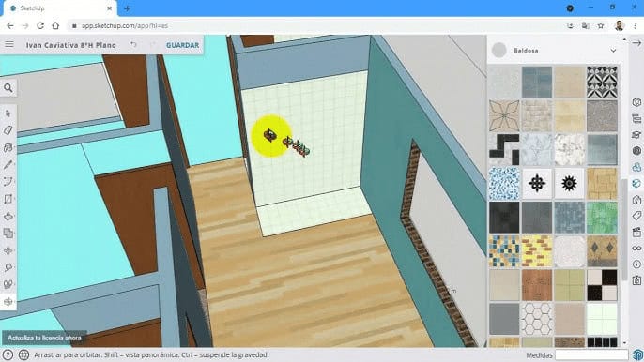644x362 pixels.
Task: Click the materials panel vertical scrollbar
Action: click(624, 230)
